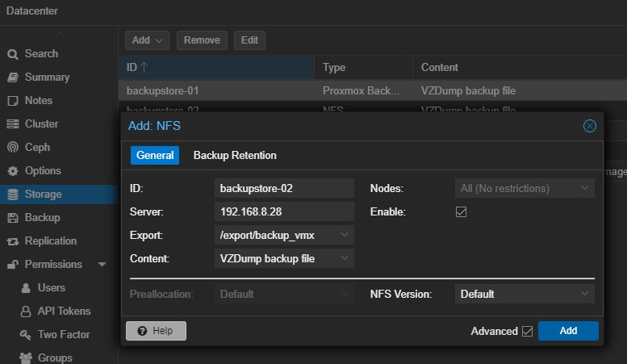Expand the Content type dropdown

pyautogui.click(x=345, y=258)
